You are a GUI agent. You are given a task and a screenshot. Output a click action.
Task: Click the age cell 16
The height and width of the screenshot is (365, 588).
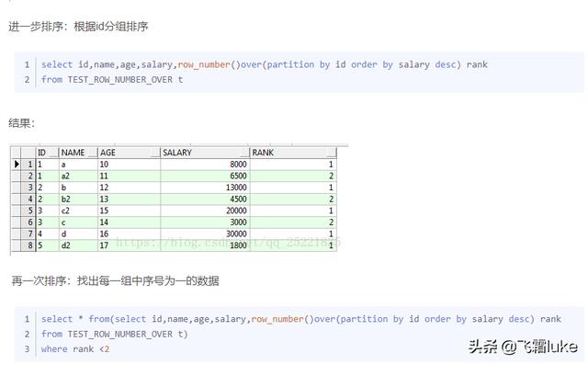[129, 234]
